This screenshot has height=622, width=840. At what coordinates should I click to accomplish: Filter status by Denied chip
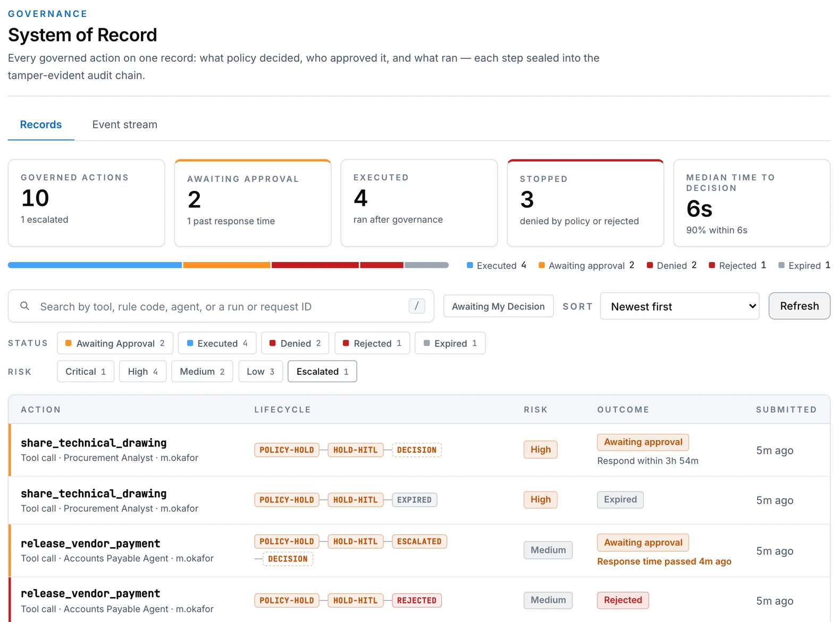pos(295,343)
